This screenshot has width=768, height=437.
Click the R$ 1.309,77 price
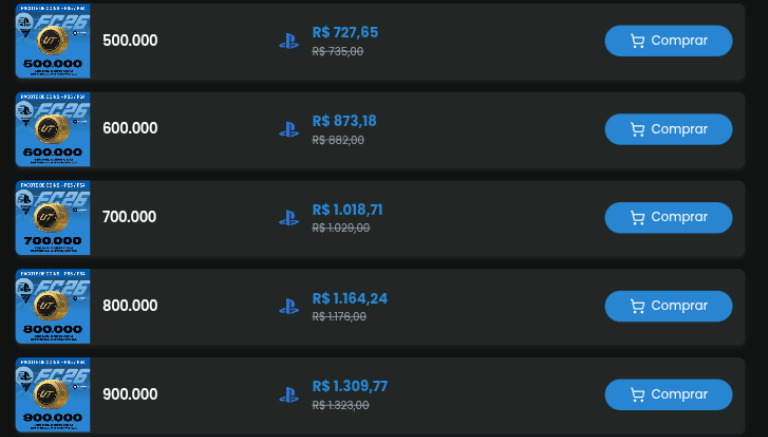[349, 386]
